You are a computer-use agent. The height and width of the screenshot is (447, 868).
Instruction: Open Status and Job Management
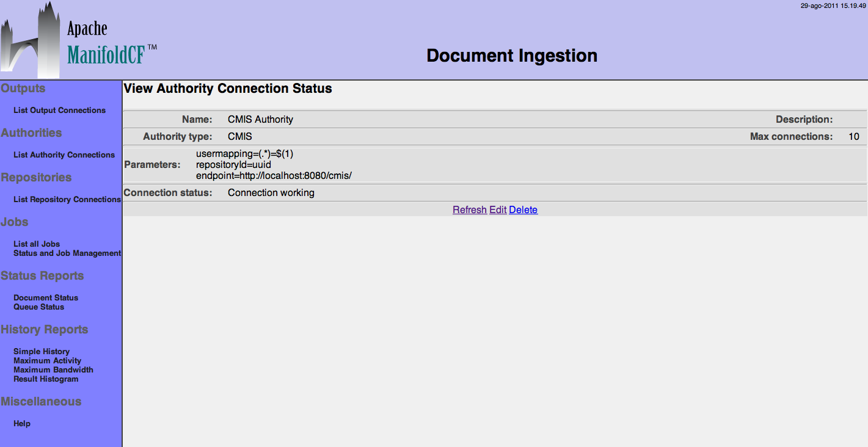tap(67, 253)
